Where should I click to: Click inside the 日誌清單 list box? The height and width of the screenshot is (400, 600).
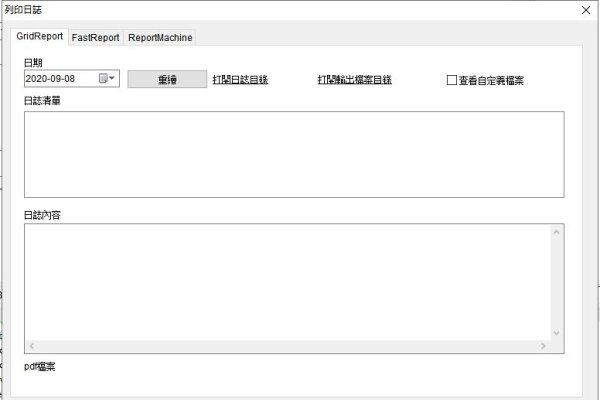click(x=294, y=155)
